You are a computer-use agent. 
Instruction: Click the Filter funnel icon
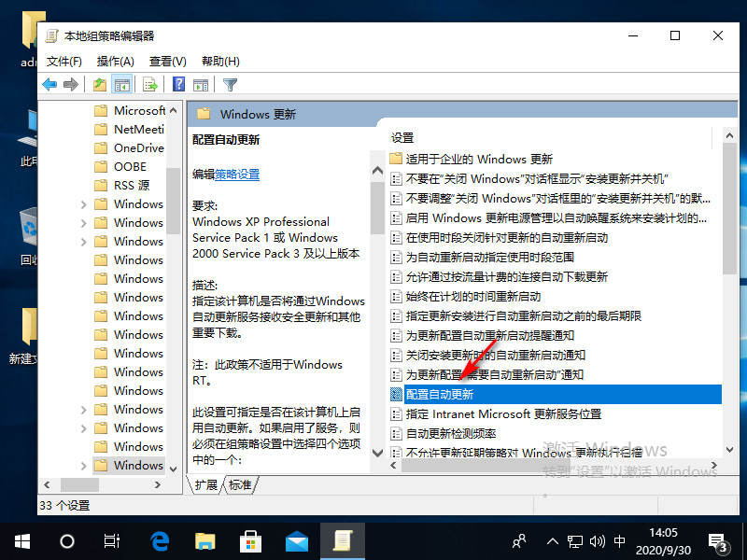230,85
